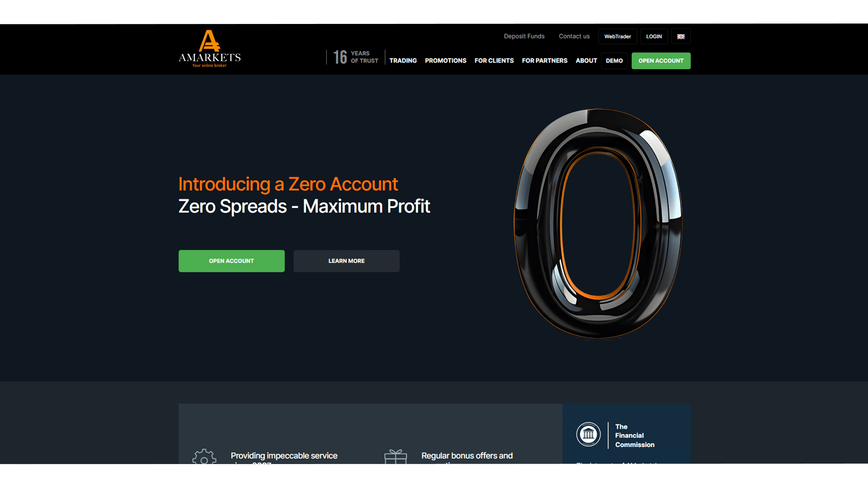
Task: Open the Promotions menu
Action: click(x=445, y=61)
